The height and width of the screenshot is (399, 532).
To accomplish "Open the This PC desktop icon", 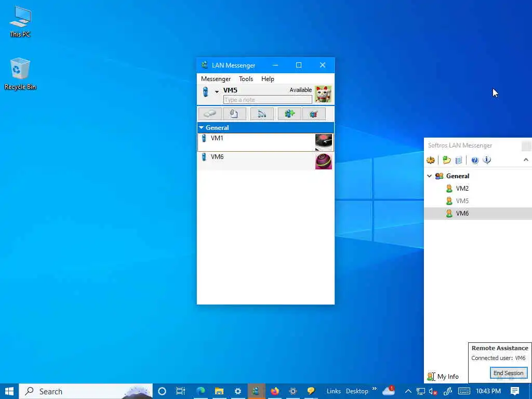I will (20, 21).
